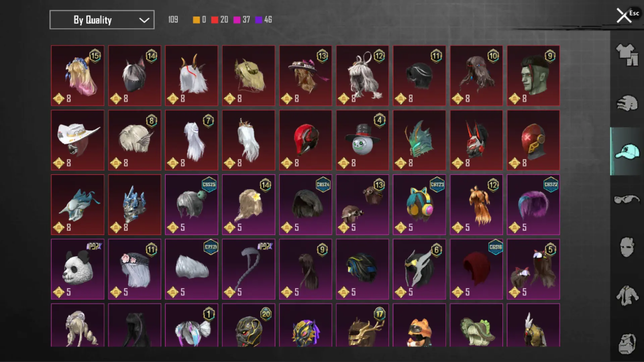The height and width of the screenshot is (362, 644).
Task: Expand the By Quality sort dropdown
Action: (102, 20)
